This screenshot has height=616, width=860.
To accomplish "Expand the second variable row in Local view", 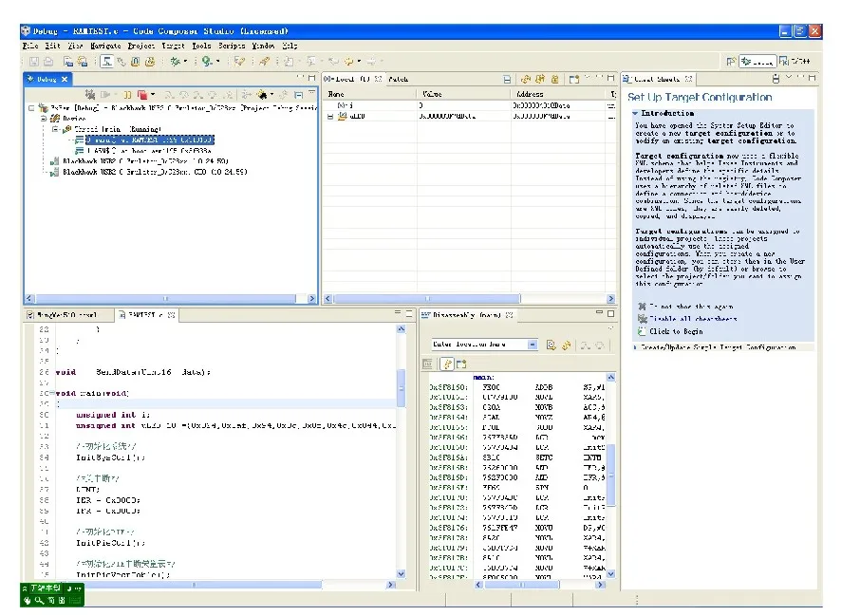I will click(331, 116).
